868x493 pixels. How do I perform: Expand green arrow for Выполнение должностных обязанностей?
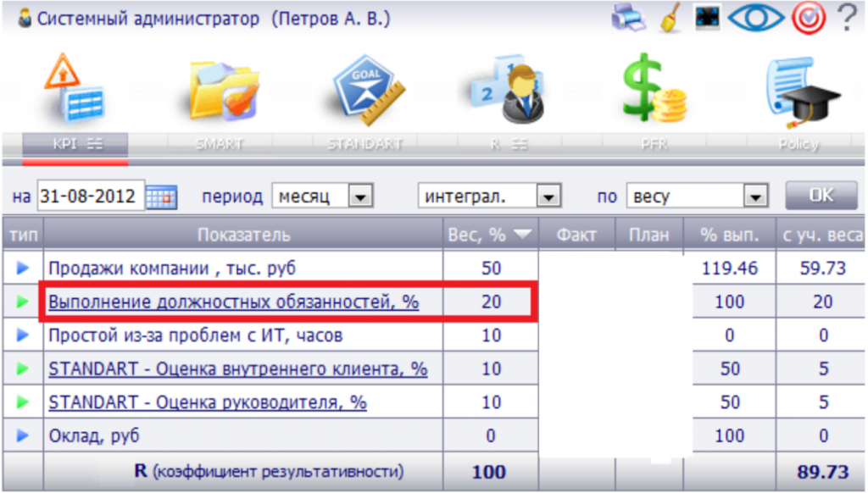click(x=22, y=302)
